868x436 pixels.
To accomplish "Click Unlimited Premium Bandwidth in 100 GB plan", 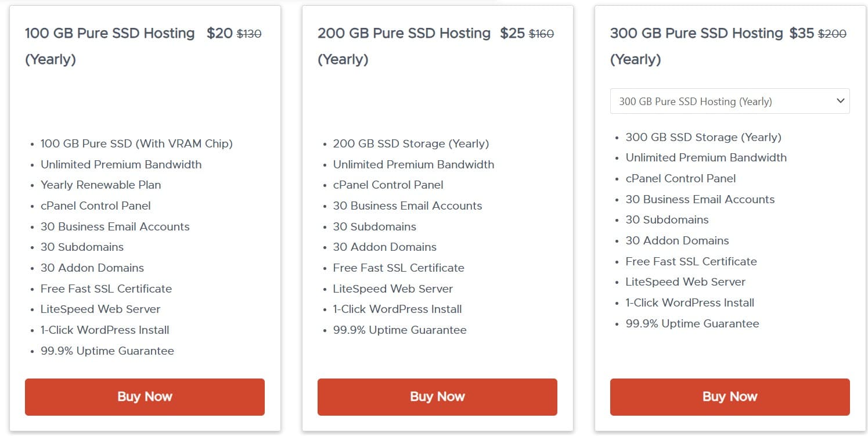I will [121, 164].
